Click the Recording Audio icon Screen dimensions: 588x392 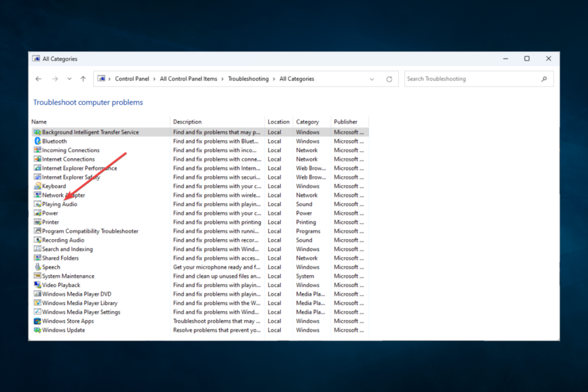tap(38, 241)
